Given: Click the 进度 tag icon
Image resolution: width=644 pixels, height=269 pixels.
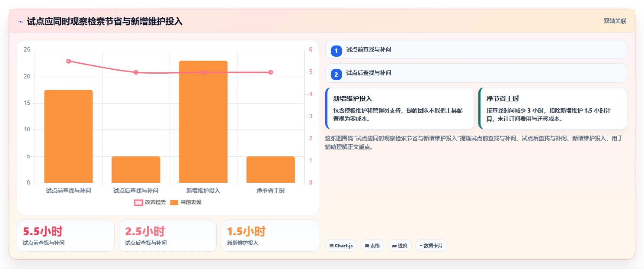Looking at the screenshot, I should pos(394,246).
